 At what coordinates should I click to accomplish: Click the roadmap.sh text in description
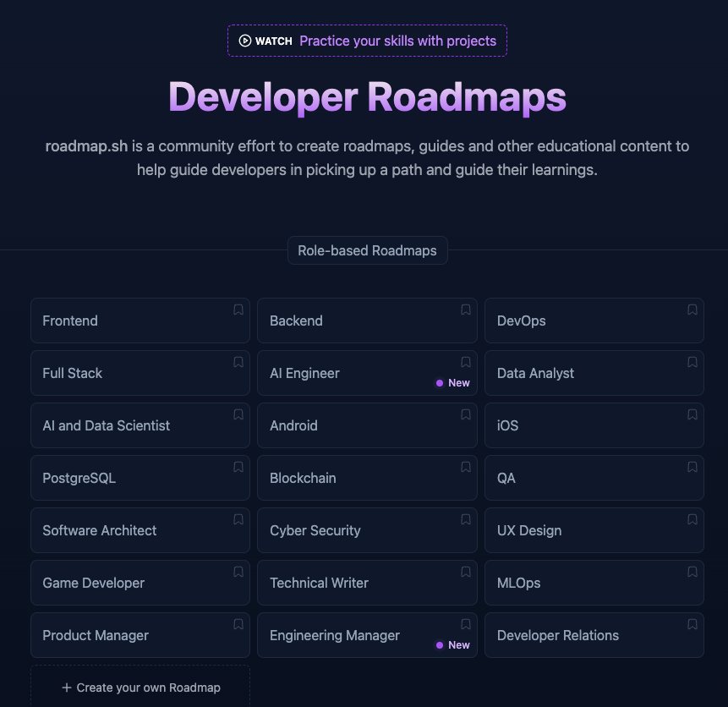[x=86, y=146]
